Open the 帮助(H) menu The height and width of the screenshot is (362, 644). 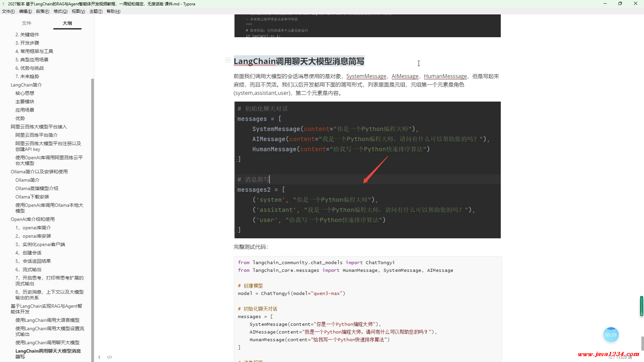(x=113, y=11)
